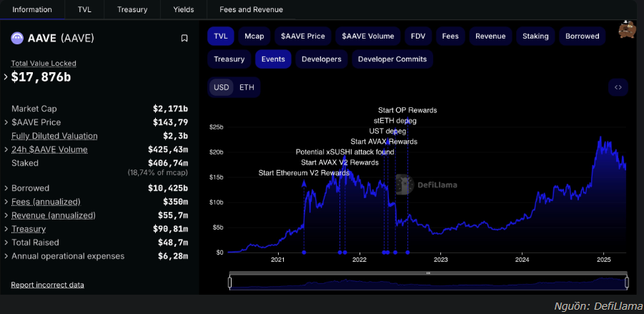Image resolution: width=644 pixels, height=314 pixels.
Task: Click the $17,876b TVL value
Action: 41,77
